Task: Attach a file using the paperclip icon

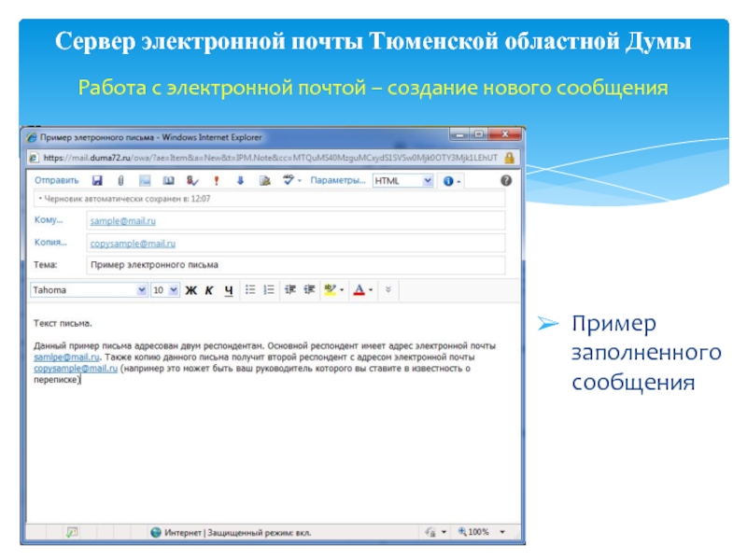Action: click(120, 181)
